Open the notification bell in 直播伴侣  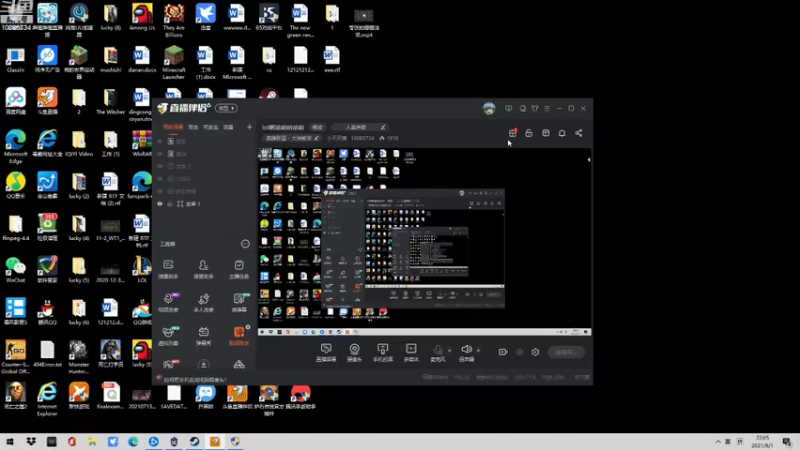(562, 133)
